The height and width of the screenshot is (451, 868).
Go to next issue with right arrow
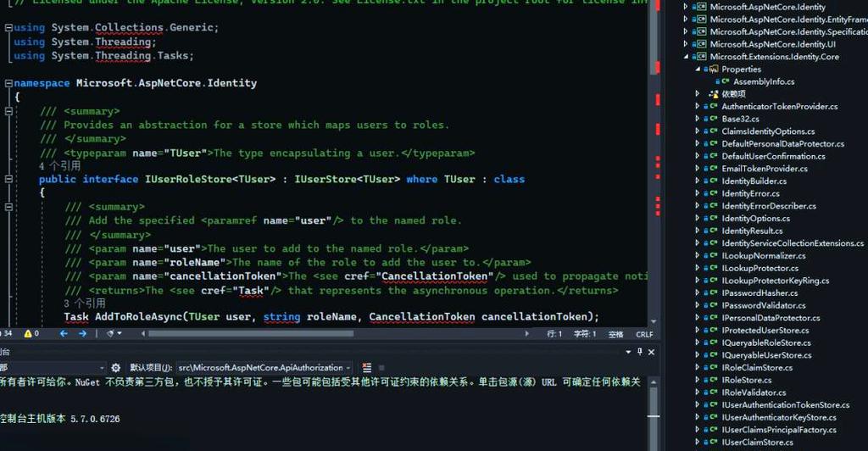(x=82, y=334)
